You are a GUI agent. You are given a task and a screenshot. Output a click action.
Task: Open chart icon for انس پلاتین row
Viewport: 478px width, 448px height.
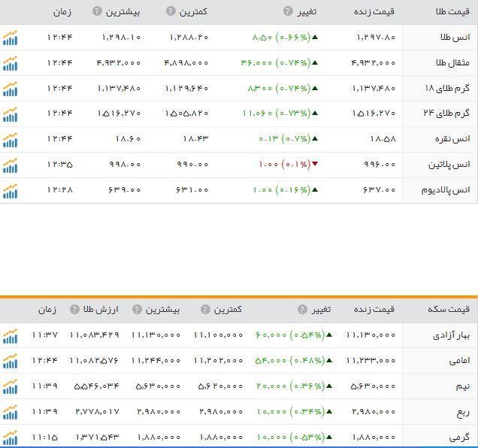point(10,165)
